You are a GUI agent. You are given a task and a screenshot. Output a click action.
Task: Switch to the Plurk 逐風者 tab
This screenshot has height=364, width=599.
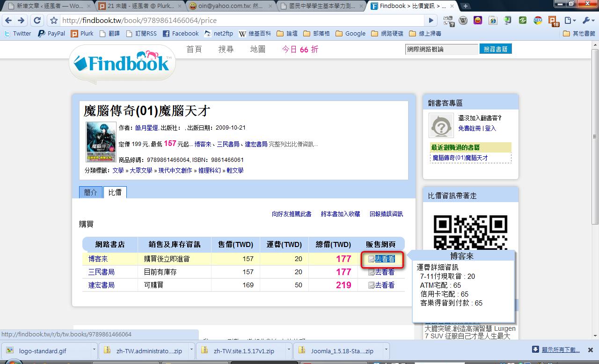140,6
